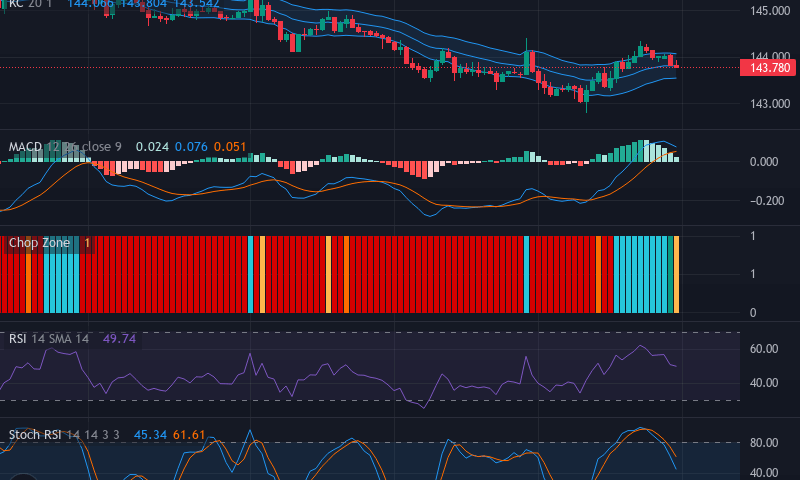800x480 pixels.
Task: Click the dark green Chop Zone bar
Action: click(x=670, y=274)
